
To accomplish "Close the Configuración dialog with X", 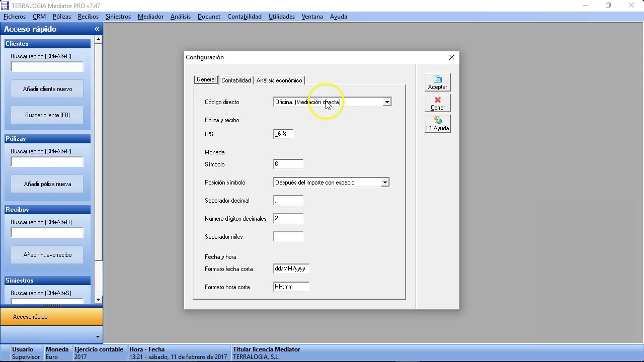I will 451,57.
